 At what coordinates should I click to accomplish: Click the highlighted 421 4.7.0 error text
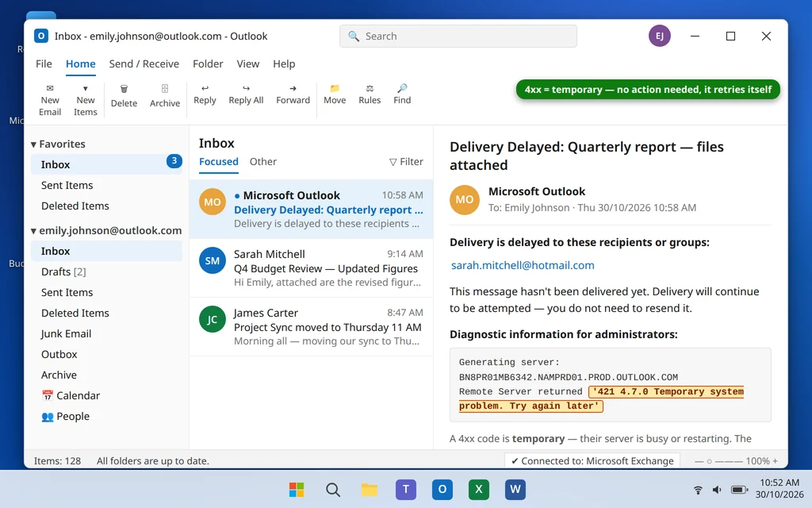click(601, 398)
